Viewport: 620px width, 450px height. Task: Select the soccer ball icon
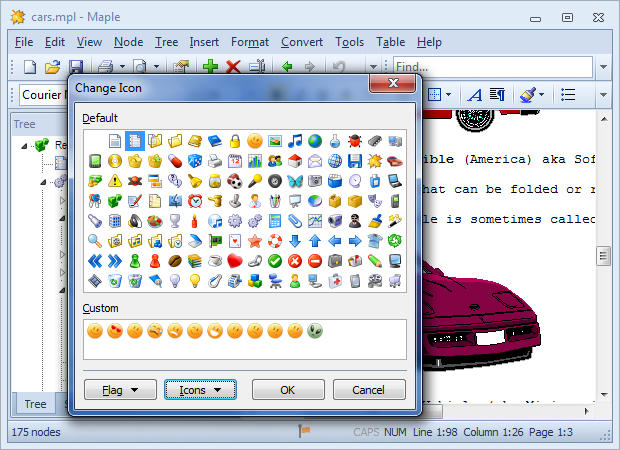coord(235,181)
